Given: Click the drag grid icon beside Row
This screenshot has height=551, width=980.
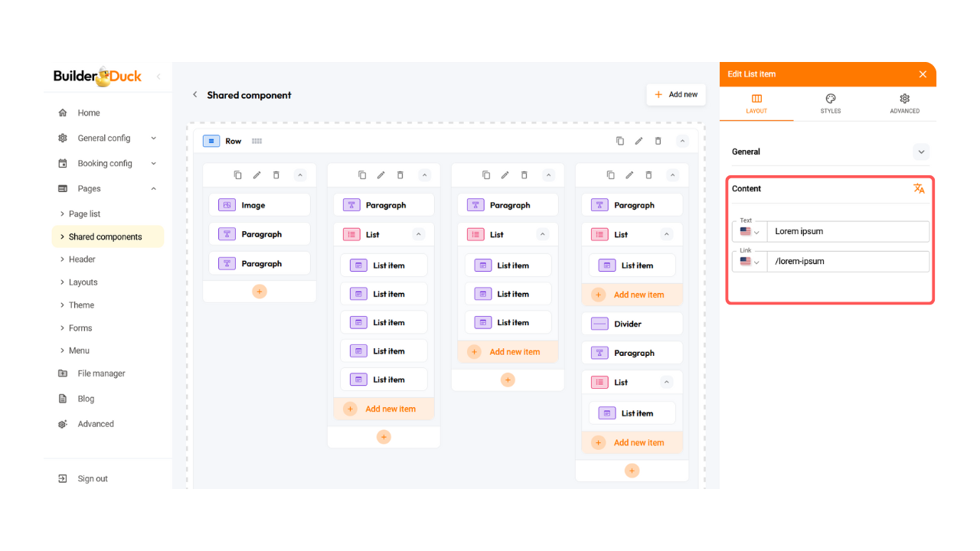Looking at the screenshot, I should point(256,141).
